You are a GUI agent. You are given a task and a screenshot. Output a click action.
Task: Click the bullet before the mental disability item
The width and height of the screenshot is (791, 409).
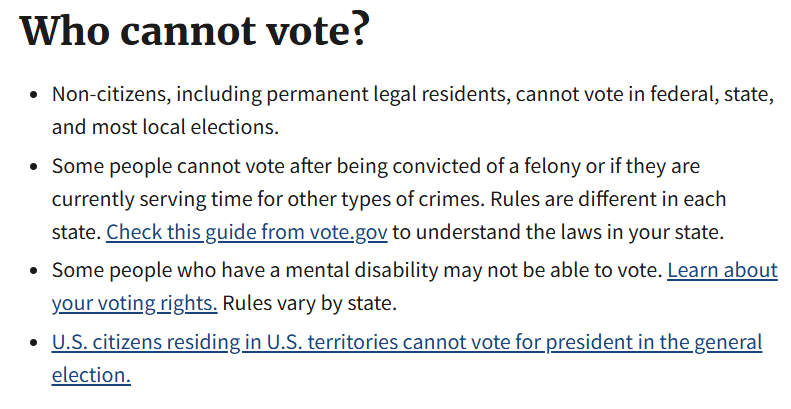coord(34,271)
